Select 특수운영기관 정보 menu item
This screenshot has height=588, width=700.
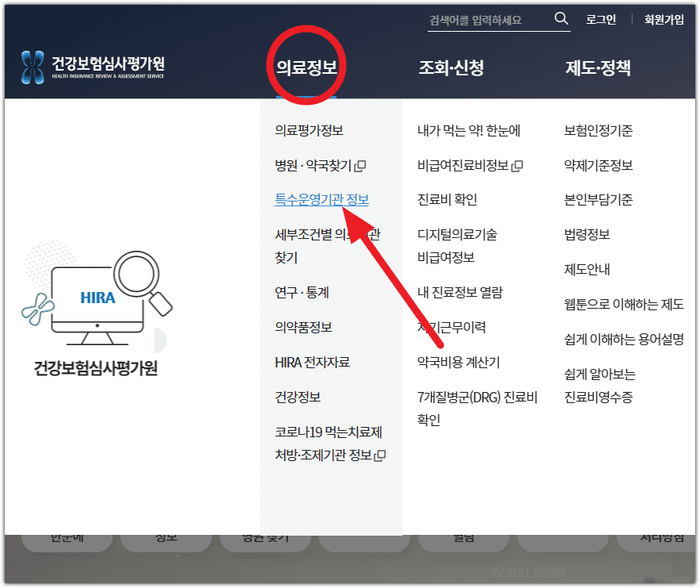(322, 200)
